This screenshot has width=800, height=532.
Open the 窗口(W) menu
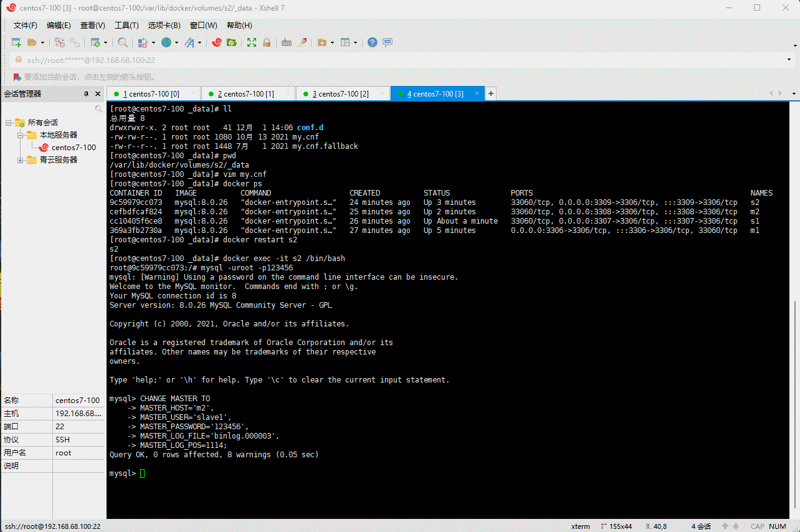[x=204, y=26]
